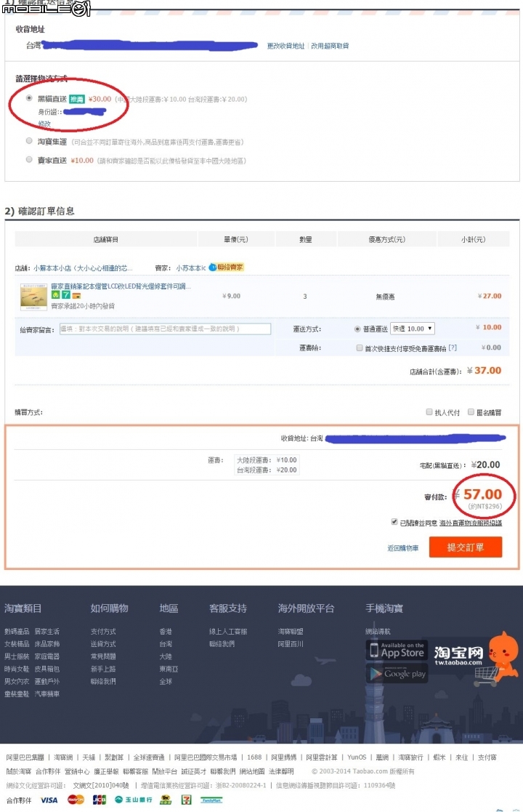
Task: Click the FamilyMart partner logo
Action: point(211,800)
